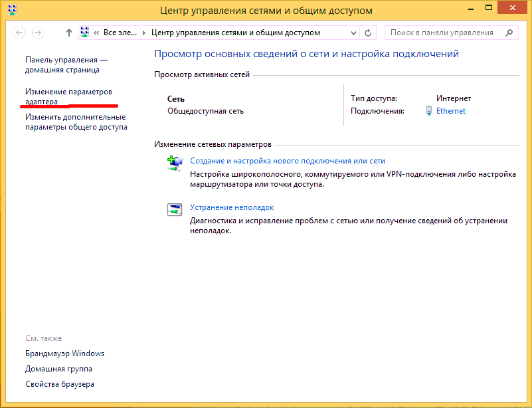Maximize the window
The height and width of the screenshot is (408, 532).
[x=489, y=8]
